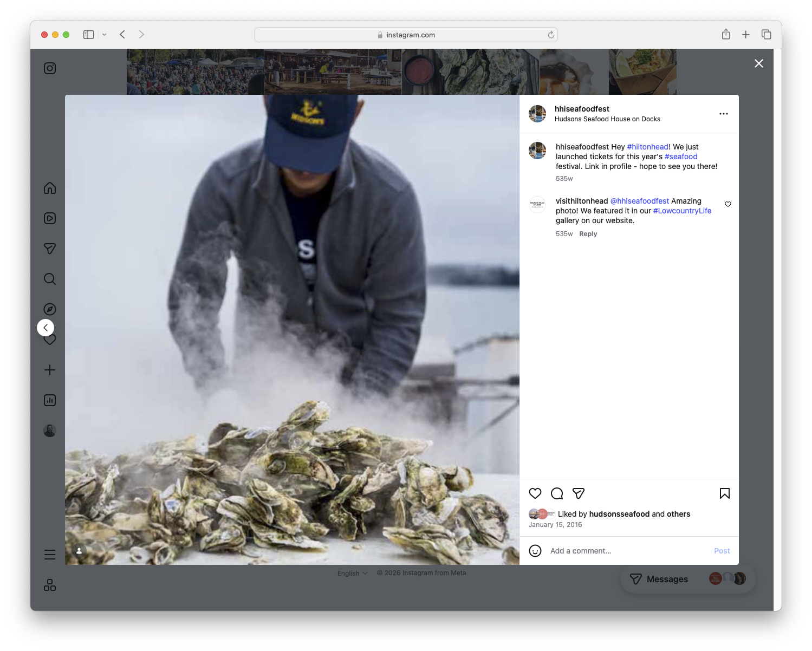This screenshot has width=812, height=651.
Task: Open Explore compass icon in sidebar
Action: coord(50,309)
